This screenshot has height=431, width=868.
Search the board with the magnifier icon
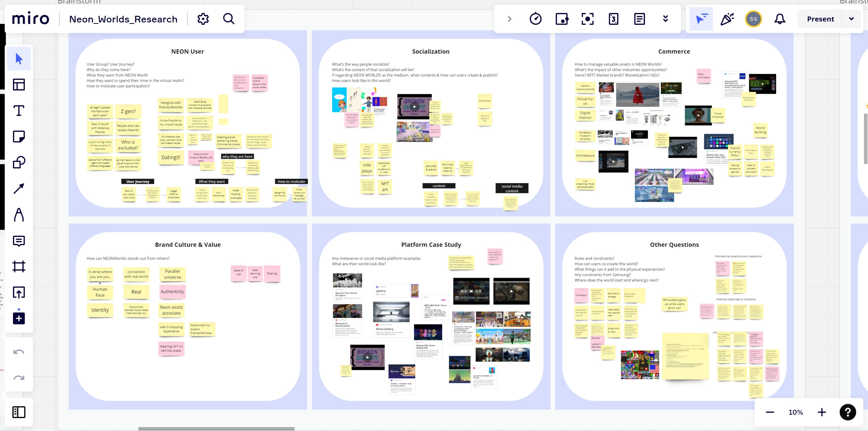[229, 19]
